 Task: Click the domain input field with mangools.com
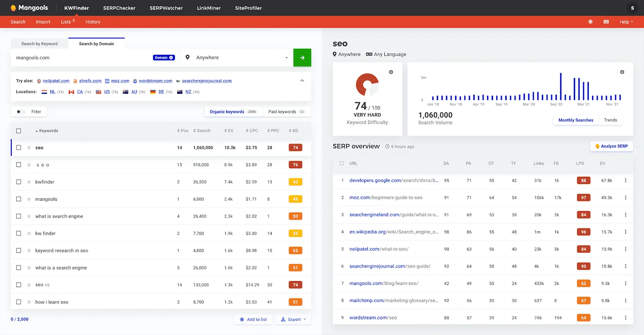pyautogui.click(x=80, y=58)
